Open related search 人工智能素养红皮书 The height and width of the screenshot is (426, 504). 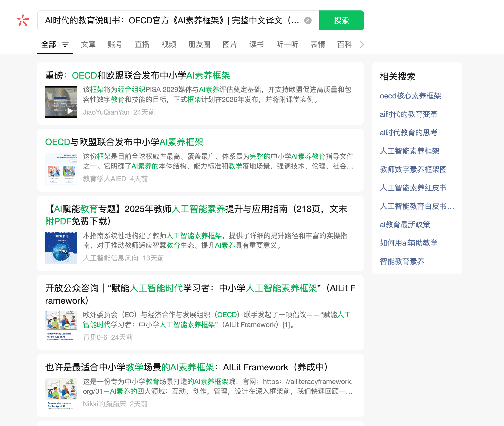pos(413,188)
